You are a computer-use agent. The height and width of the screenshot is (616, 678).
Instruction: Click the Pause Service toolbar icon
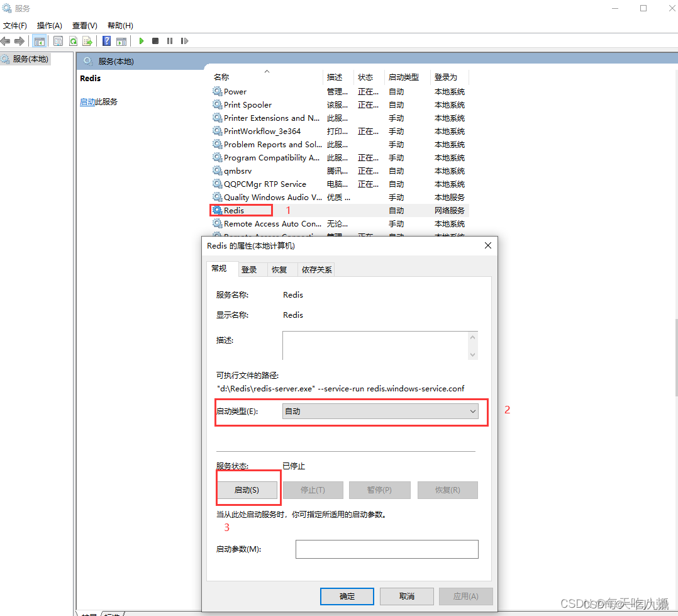click(170, 41)
